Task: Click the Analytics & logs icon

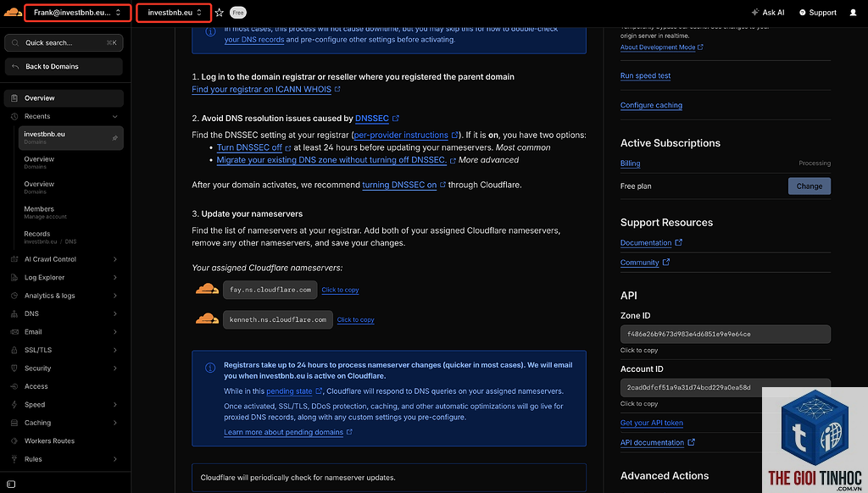Action: click(x=14, y=296)
